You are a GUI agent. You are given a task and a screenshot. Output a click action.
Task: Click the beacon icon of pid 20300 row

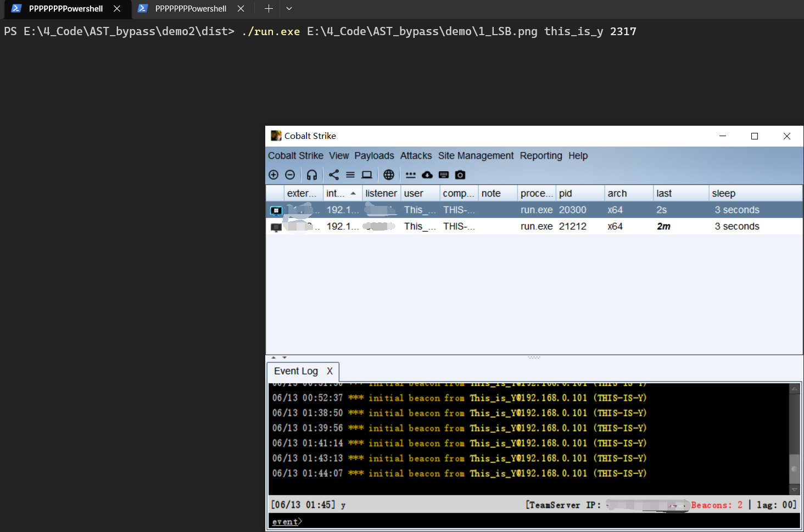tap(276, 210)
